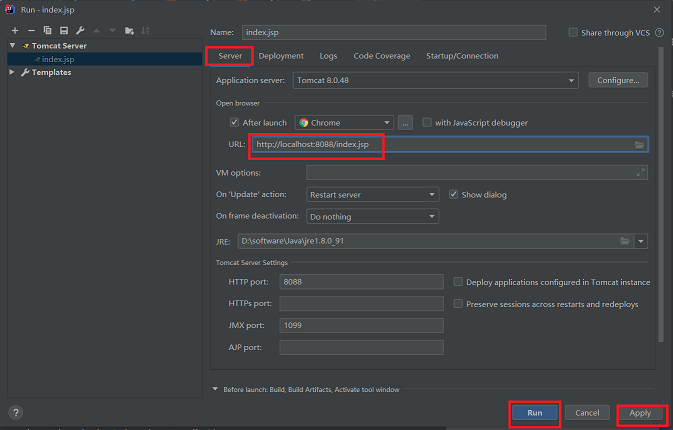Viewport: 673px width, 430px height.
Task: Switch to the Deployment tab
Action: pos(281,56)
